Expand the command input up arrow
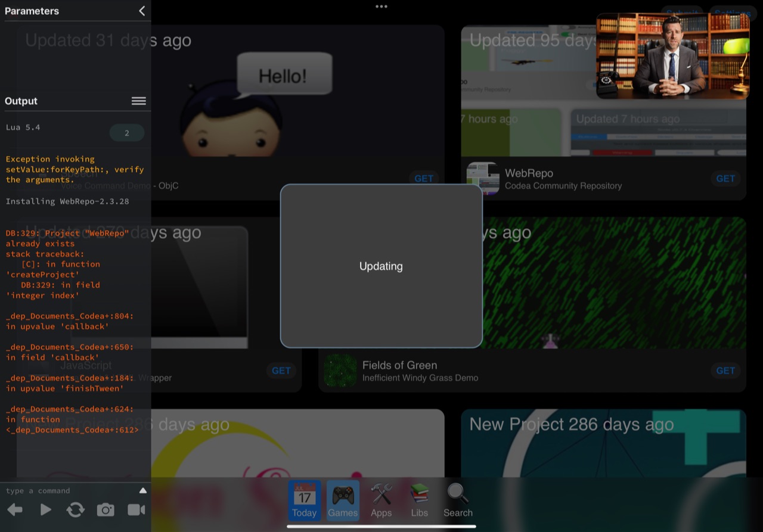763x532 pixels. (x=142, y=490)
